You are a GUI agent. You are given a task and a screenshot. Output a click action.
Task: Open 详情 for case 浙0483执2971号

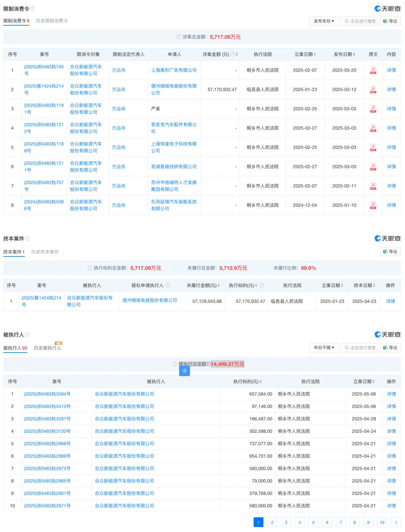(391, 506)
